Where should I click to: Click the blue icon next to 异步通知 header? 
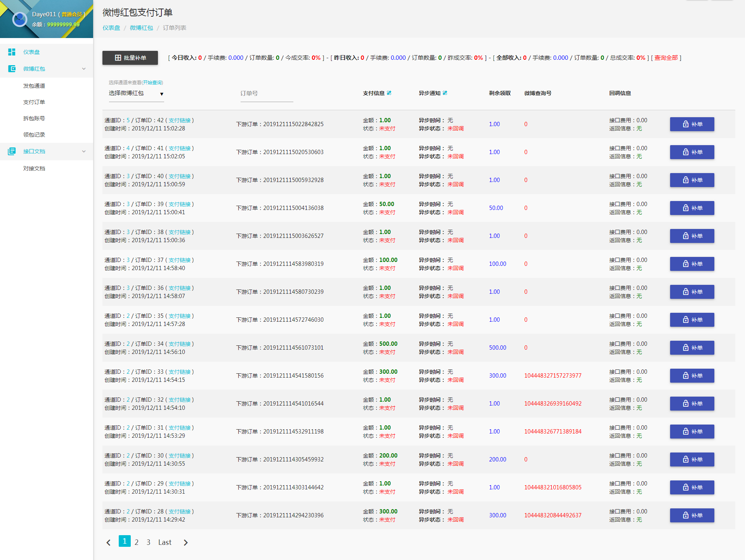[x=445, y=93]
